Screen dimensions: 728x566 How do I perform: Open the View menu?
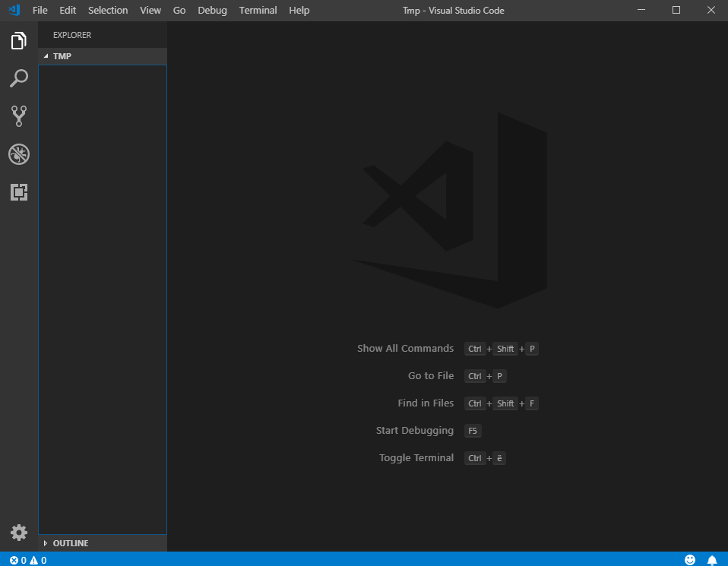point(150,10)
